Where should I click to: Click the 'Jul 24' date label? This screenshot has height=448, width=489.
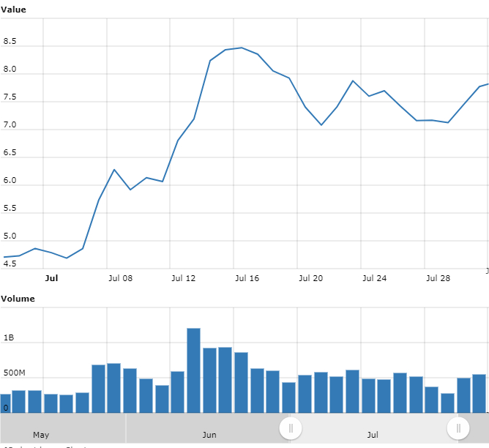374,278
